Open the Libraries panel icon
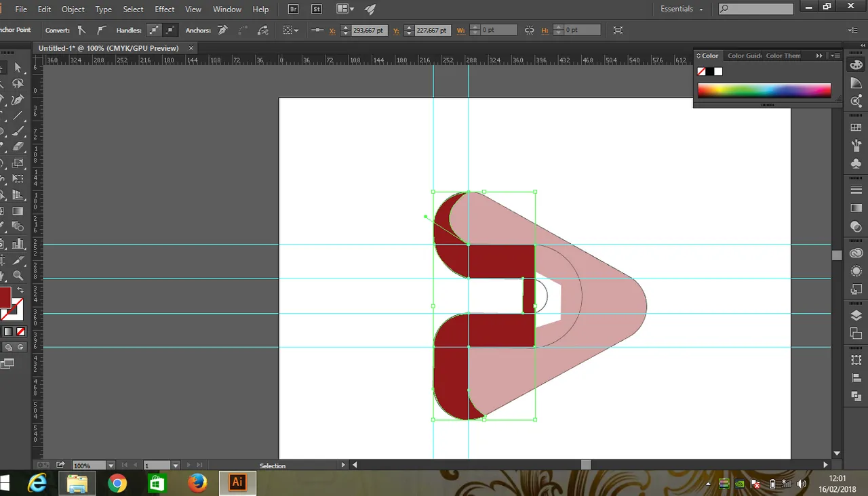Screen dimensions: 868x496 coord(856,253)
